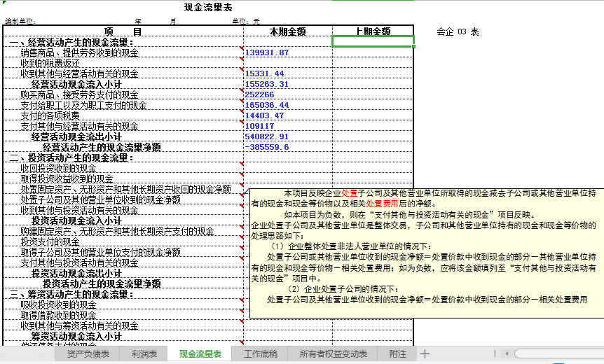Select row 处置子公司及其他营业单位收到的现金净额
Screen dimensions: 604x364
tap(123, 199)
